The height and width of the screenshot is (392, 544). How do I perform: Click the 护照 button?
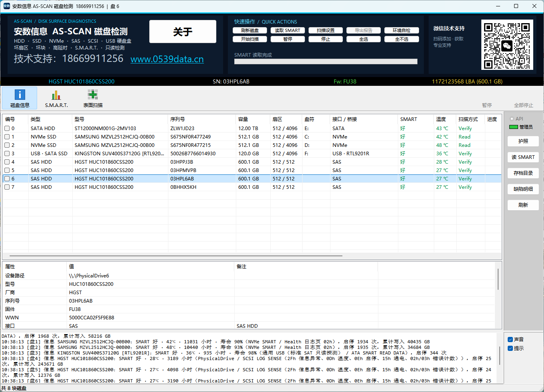[523, 141]
